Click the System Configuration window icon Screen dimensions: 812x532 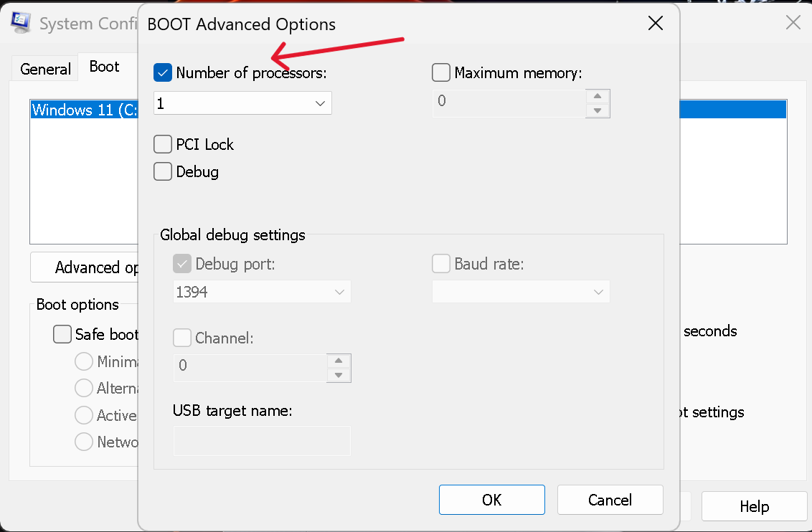21,23
